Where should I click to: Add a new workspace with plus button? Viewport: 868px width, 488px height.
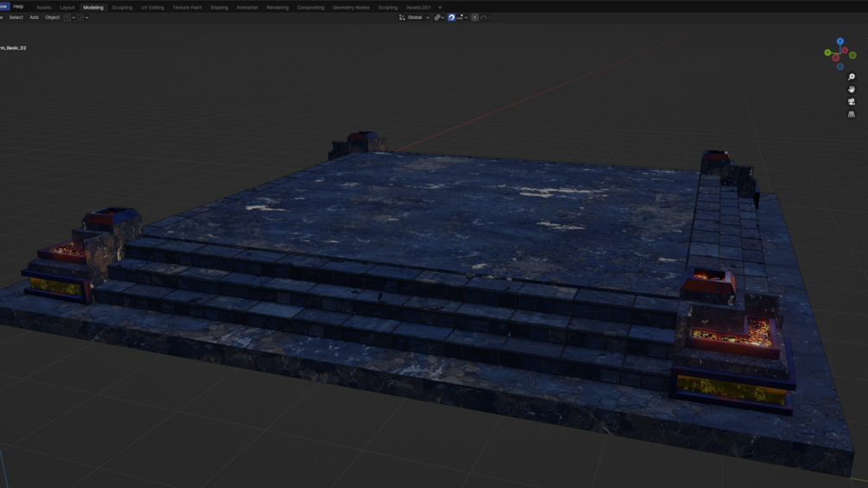[x=440, y=8]
